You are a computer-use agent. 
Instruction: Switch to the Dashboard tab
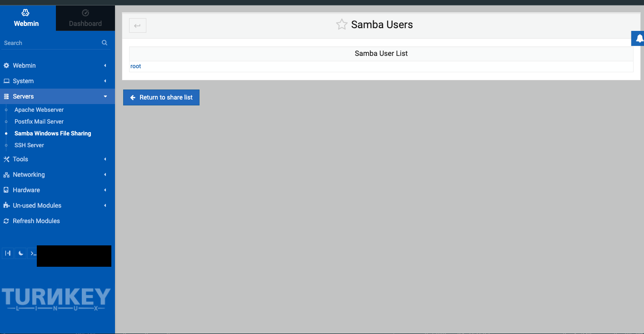pyautogui.click(x=85, y=18)
